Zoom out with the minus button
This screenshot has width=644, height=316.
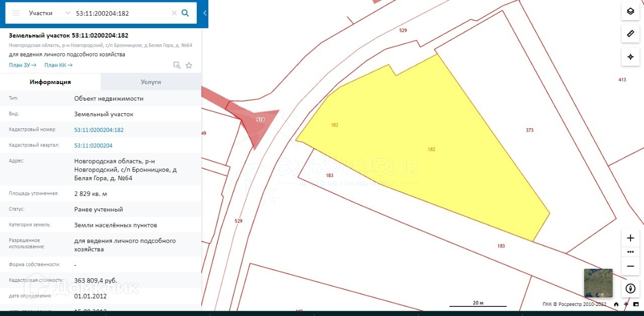630,266
